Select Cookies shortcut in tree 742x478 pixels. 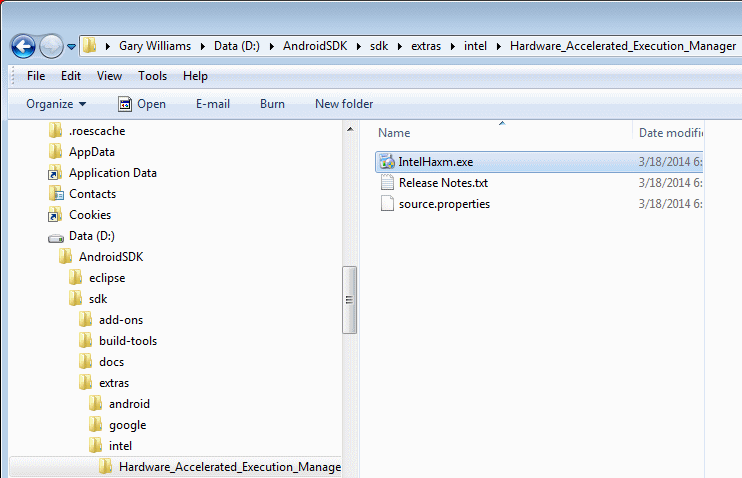(90, 215)
